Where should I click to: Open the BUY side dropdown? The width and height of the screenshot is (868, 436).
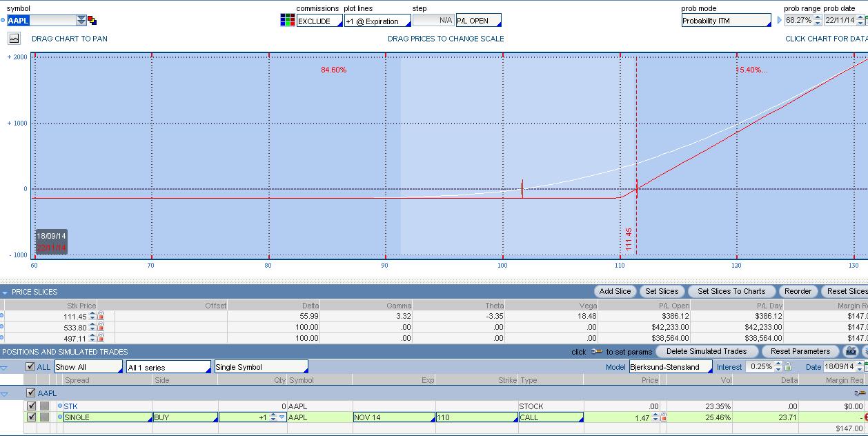(185, 417)
